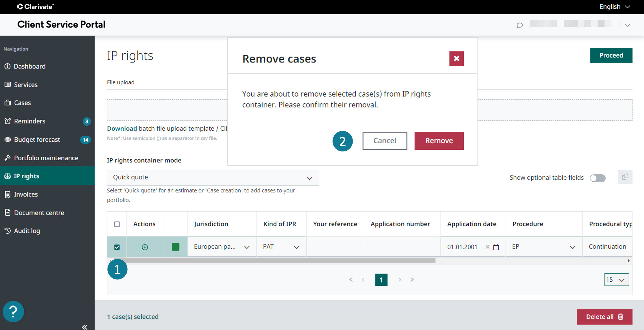Open the English language dropdown
This screenshot has width=644, height=330.
[615, 7]
